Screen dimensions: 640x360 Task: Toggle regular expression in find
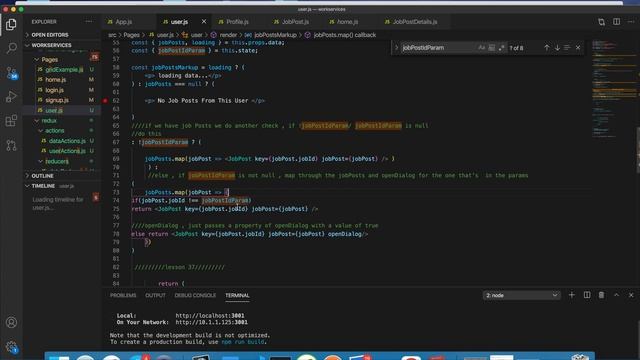[x=502, y=48]
